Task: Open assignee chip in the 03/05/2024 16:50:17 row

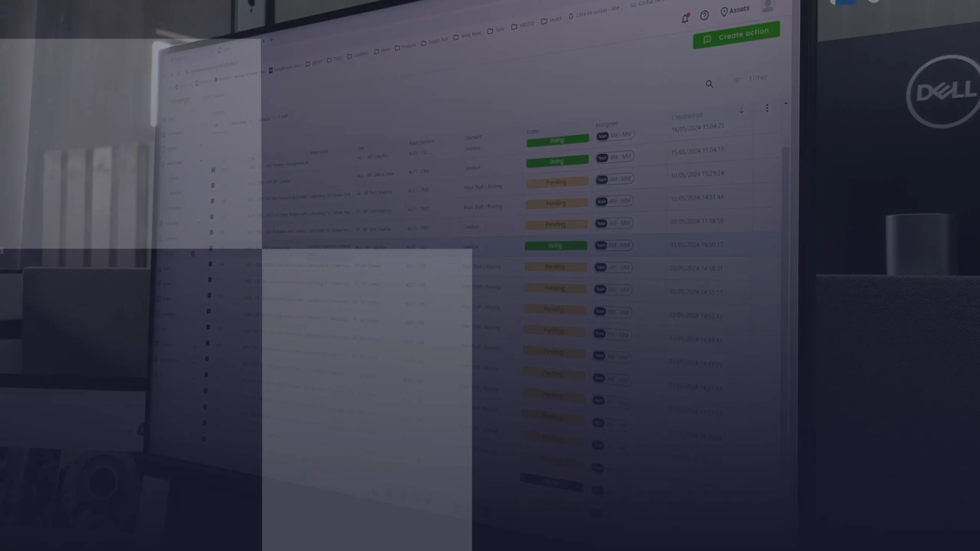Action: 613,245
